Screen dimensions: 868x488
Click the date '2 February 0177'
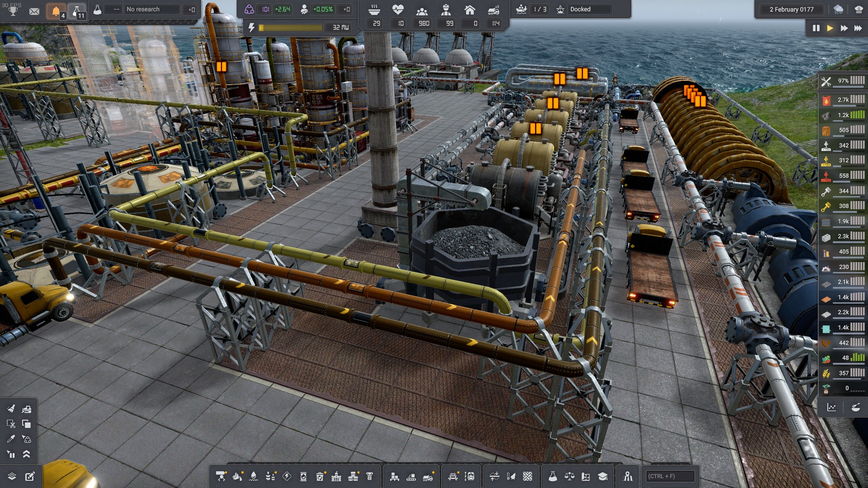[x=791, y=9]
